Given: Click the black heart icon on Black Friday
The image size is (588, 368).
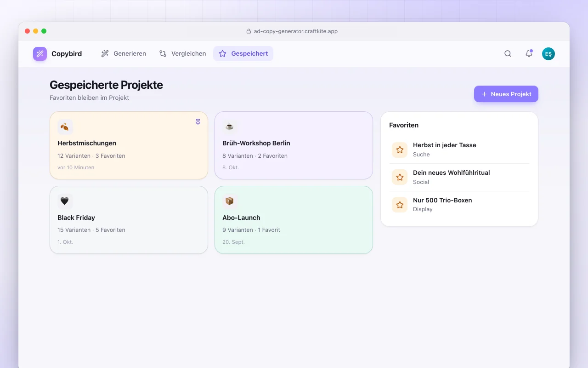Looking at the screenshot, I should tap(65, 201).
